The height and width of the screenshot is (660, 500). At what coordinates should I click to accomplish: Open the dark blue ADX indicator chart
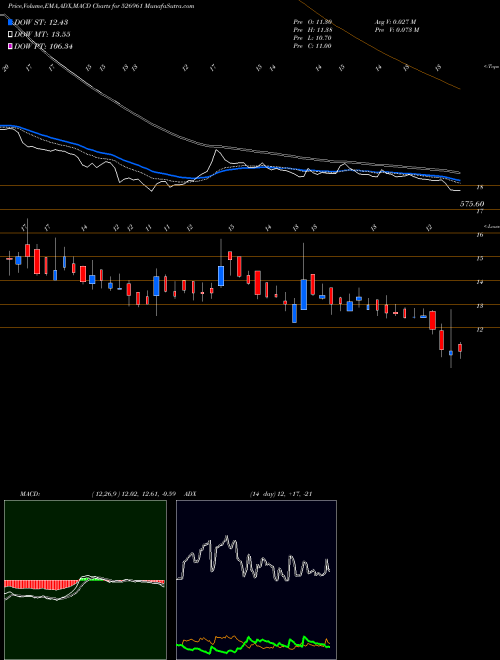[256, 580]
